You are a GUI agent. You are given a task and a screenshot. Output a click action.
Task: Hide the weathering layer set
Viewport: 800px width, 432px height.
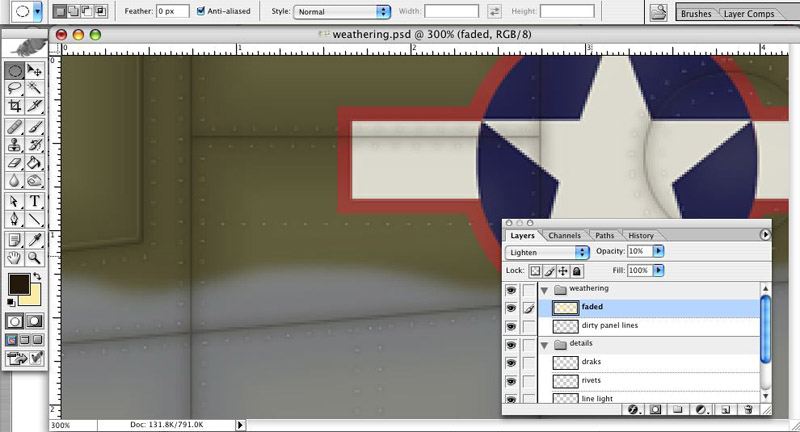[511, 290]
